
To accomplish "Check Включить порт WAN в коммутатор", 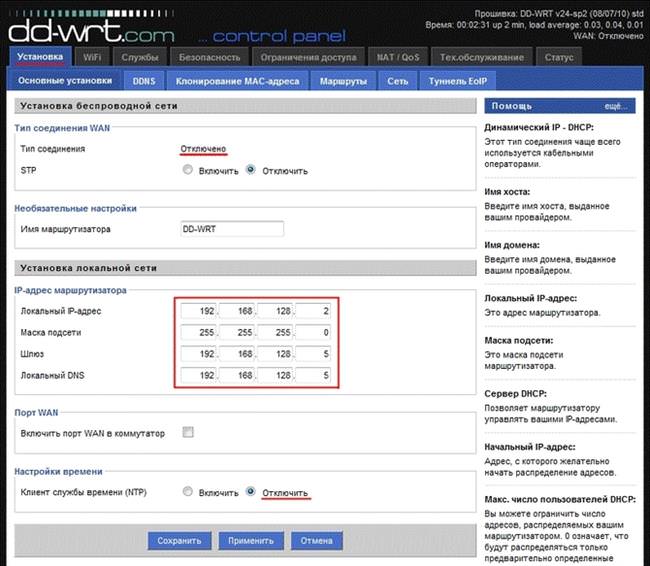I will click(x=188, y=432).
